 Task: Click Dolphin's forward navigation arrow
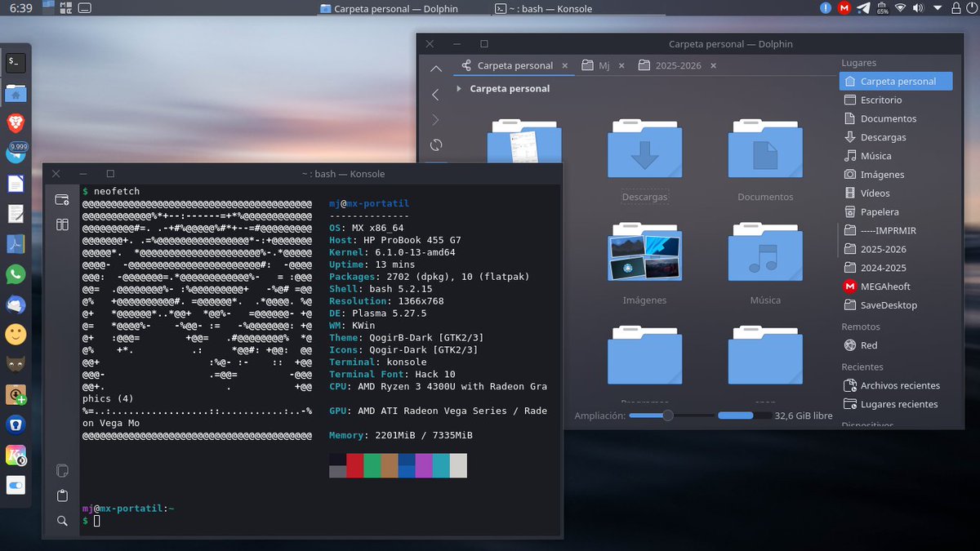pos(435,120)
